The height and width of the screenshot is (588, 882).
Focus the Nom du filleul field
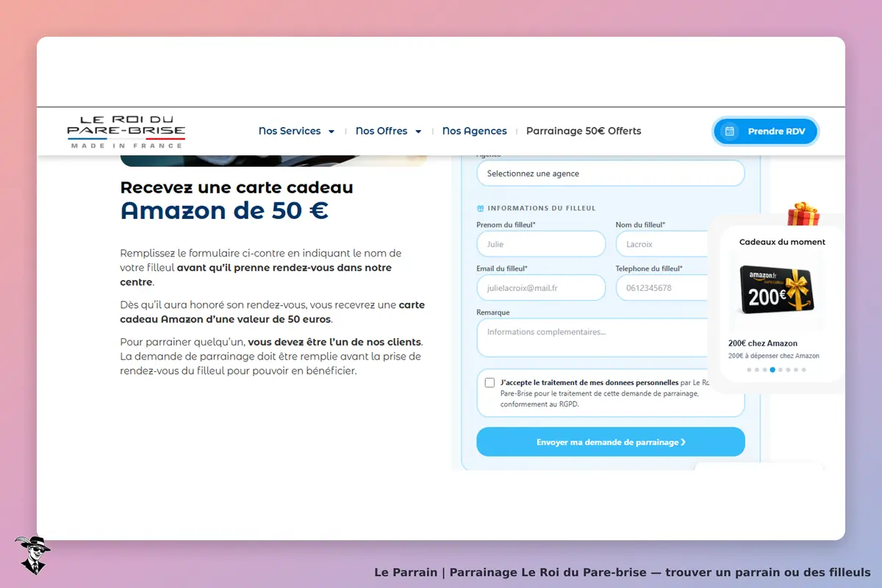tap(662, 244)
